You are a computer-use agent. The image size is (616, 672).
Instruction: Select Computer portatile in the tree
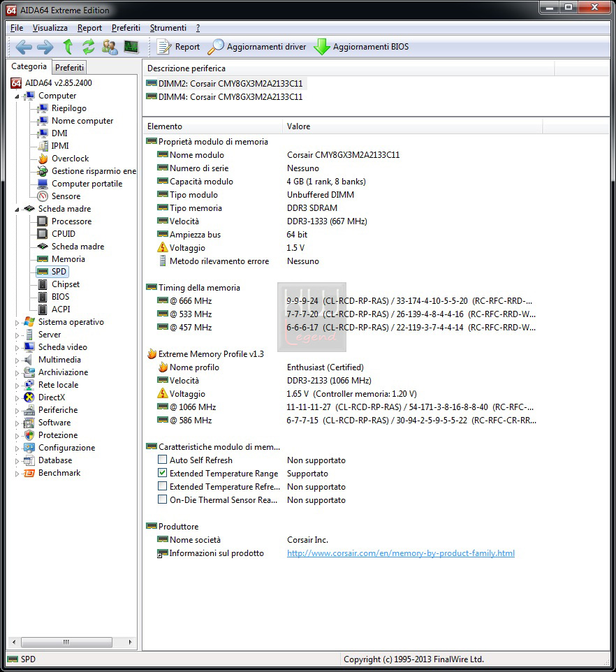87,184
